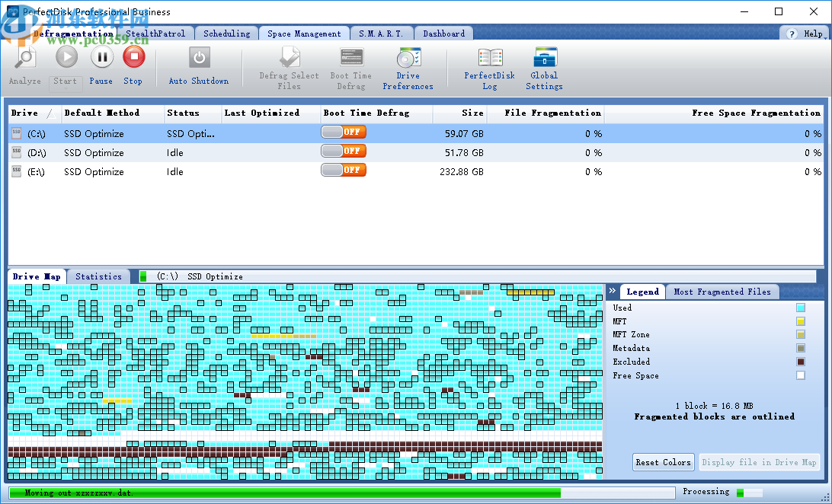The width and height of the screenshot is (832, 504).
Task: Toggle Boot Time Defrag for drive D:
Action: click(343, 151)
